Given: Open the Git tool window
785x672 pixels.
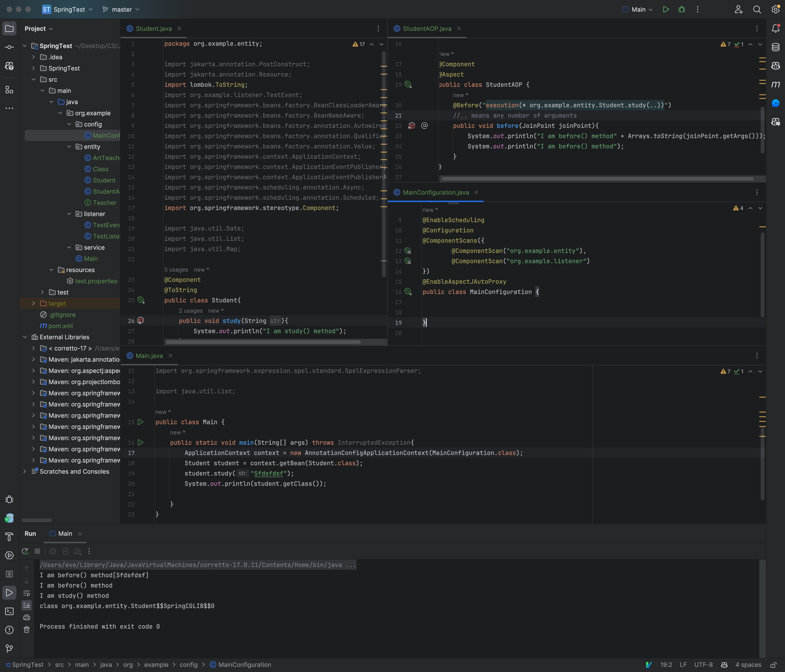Looking at the screenshot, I should [9, 648].
